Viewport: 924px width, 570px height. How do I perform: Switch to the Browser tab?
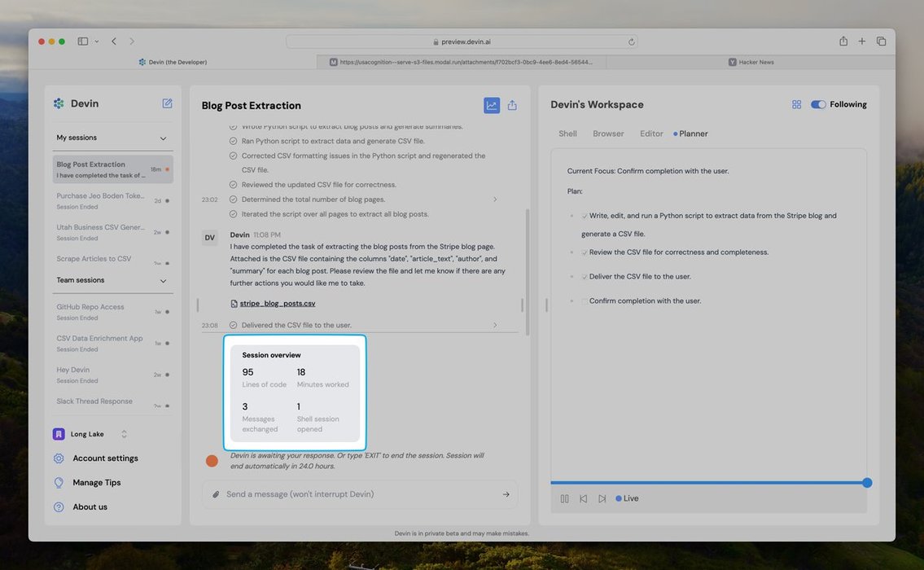608,134
